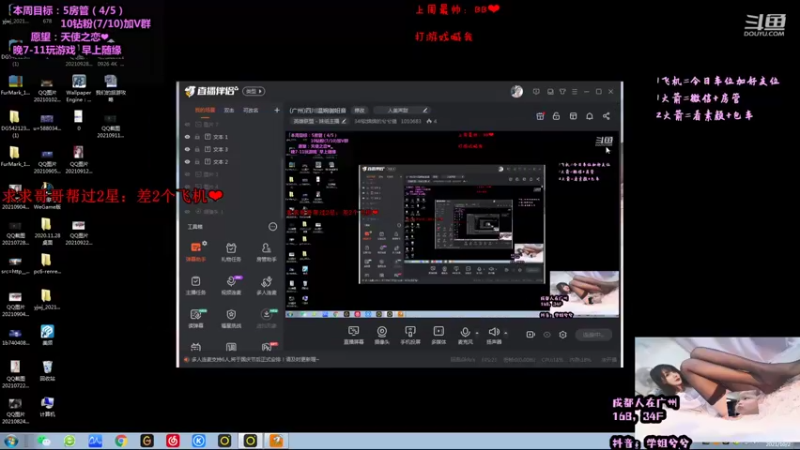Image resolution: width=800 pixels, height=450 pixels.
Task: Click the record video icon near settings
Action: [531, 335]
